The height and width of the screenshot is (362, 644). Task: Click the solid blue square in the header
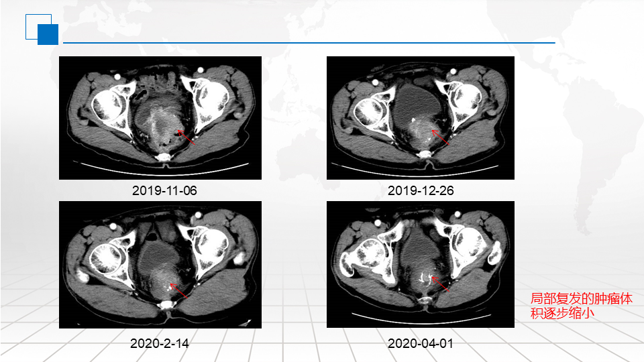[x=48, y=34]
